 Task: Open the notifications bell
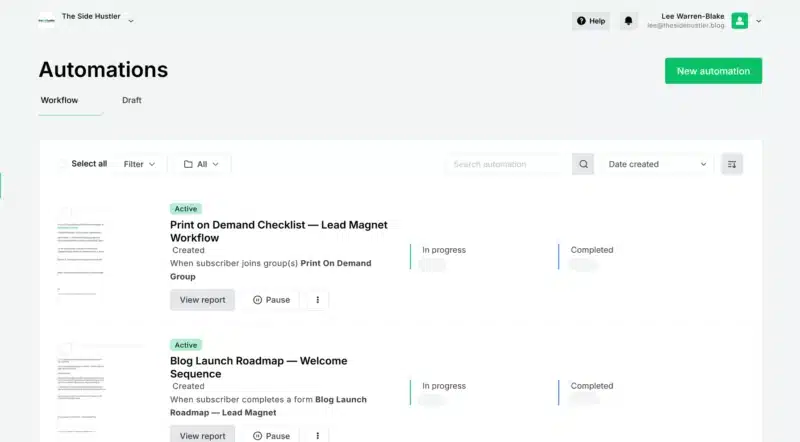(629, 21)
